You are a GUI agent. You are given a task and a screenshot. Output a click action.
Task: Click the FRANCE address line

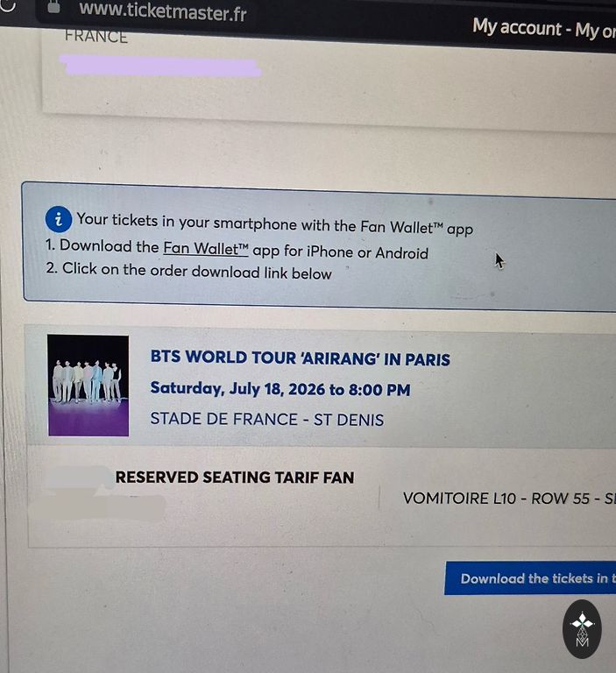96,37
